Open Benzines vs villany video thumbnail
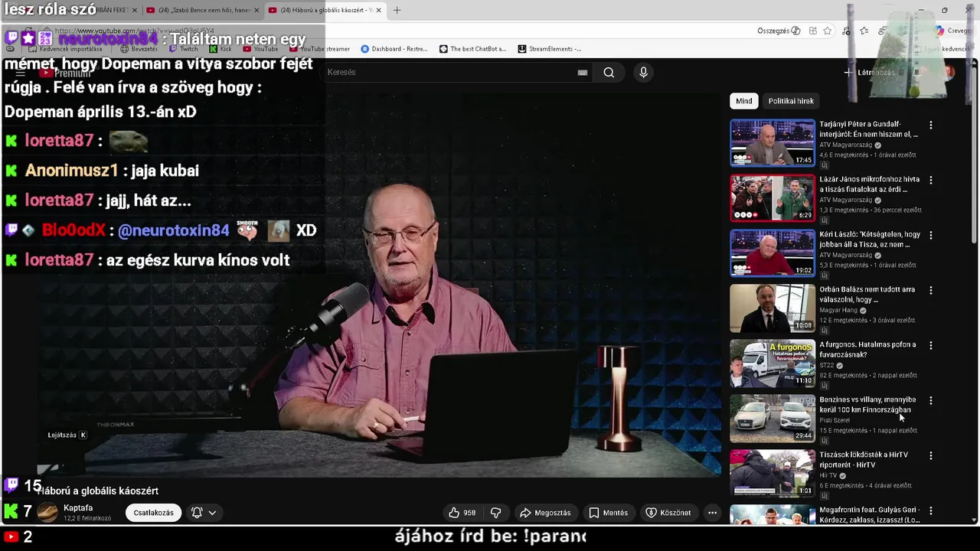980x551 pixels. coord(772,419)
